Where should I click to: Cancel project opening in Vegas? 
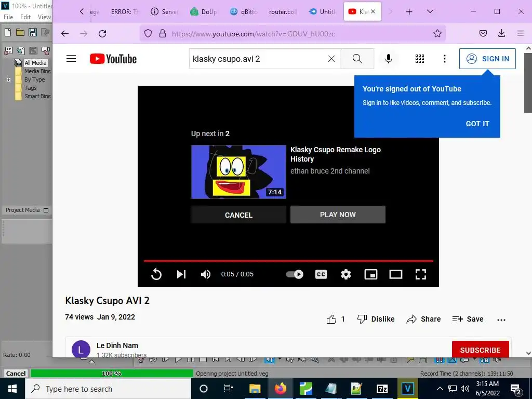pos(16,373)
